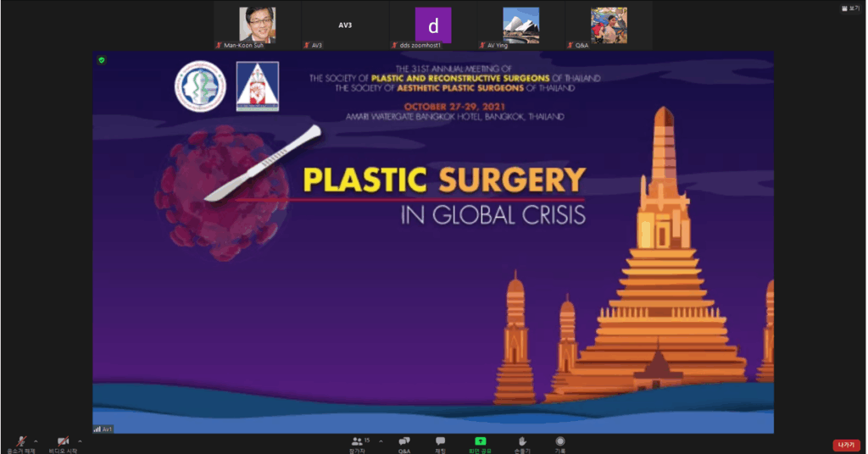The height and width of the screenshot is (454, 868).
Task: Select the AV3 participant tile
Action: point(345,25)
